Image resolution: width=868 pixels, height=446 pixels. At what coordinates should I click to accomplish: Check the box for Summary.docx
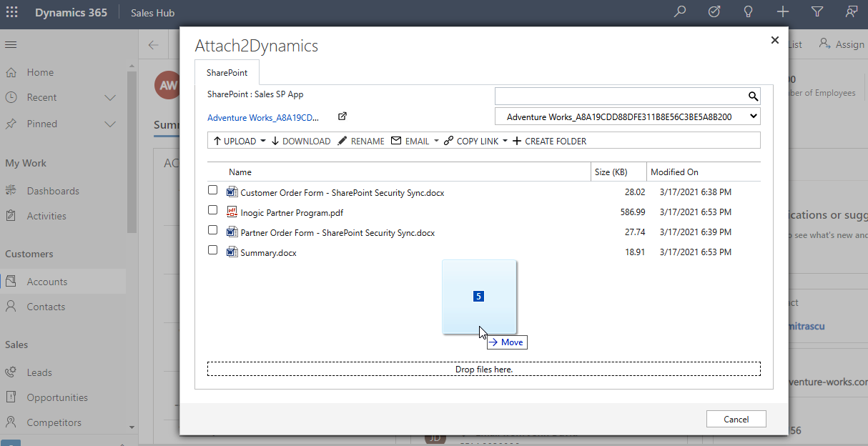pos(212,250)
